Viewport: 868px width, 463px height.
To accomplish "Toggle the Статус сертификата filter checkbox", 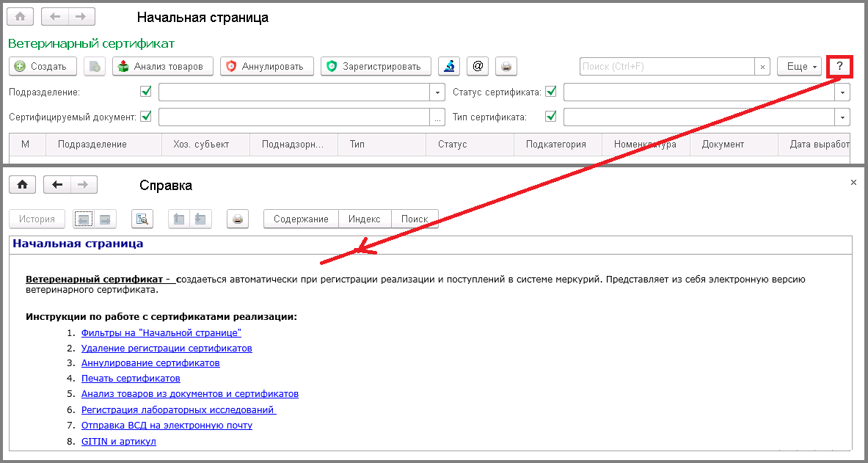I will coord(551,92).
